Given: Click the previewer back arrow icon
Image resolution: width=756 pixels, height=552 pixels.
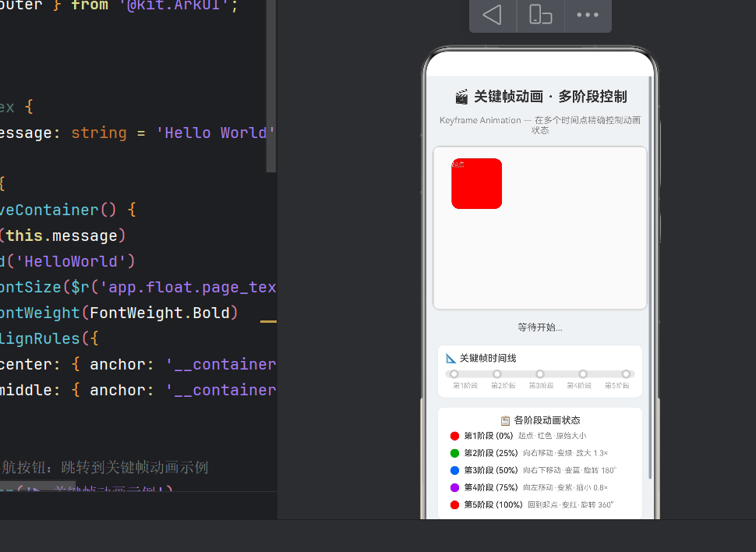Looking at the screenshot, I should pyautogui.click(x=493, y=15).
